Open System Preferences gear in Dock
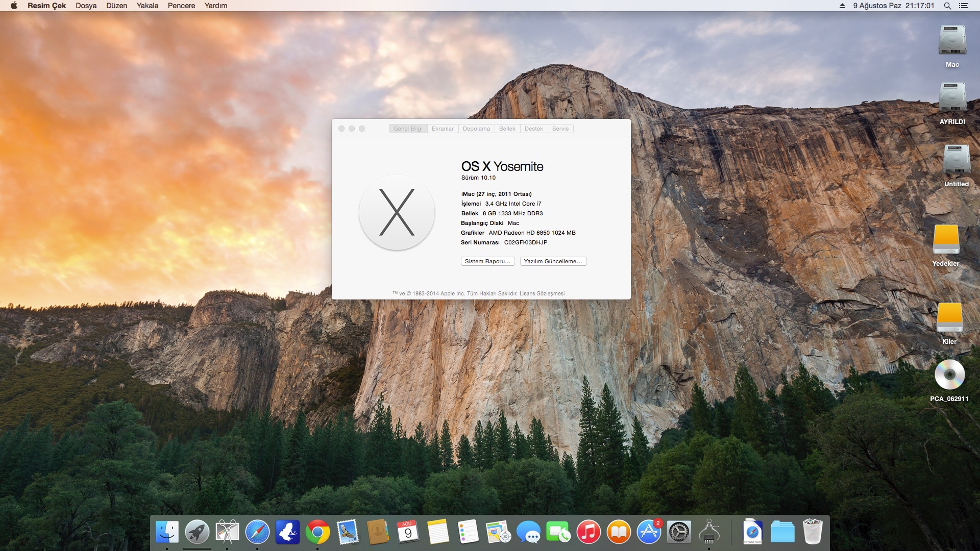Image resolution: width=980 pixels, height=551 pixels. [x=679, y=532]
